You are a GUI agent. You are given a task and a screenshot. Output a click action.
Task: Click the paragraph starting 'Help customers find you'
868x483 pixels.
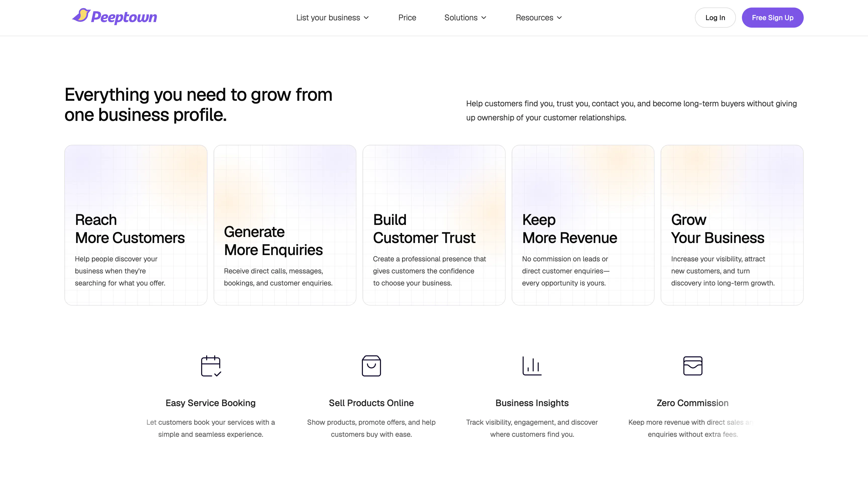pyautogui.click(x=631, y=111)
